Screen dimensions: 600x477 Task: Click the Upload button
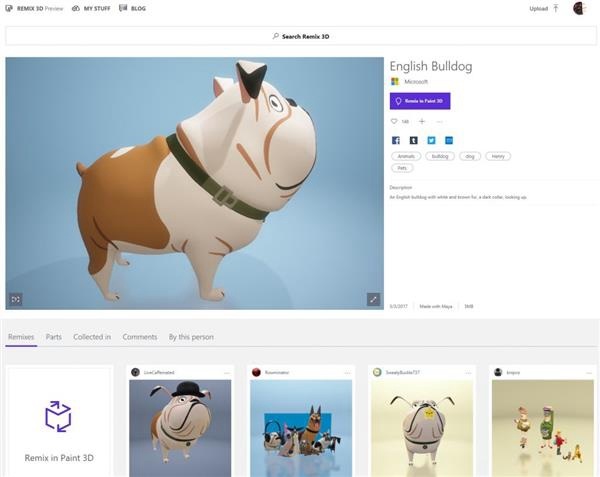click(x=544, y=8)
